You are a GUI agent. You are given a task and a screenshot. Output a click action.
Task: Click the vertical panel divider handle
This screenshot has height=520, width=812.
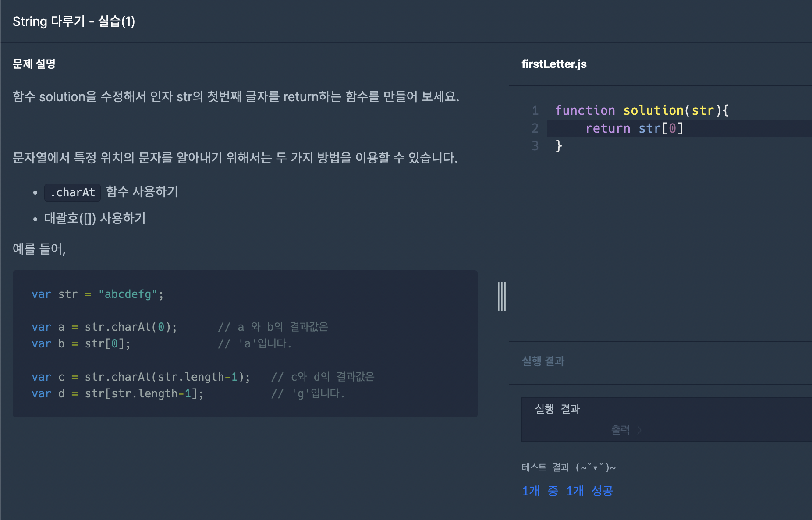pyautogui.click(x=502, y=297)
